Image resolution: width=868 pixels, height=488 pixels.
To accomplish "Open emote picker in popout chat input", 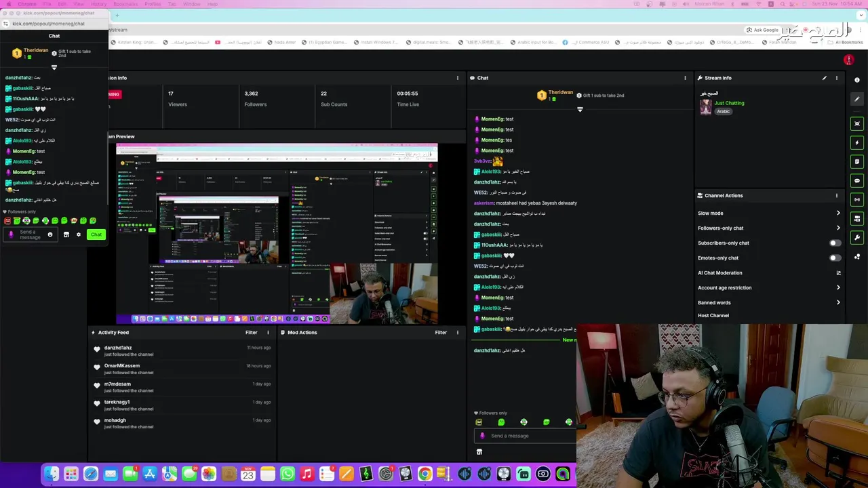I will tap(50, 235).
